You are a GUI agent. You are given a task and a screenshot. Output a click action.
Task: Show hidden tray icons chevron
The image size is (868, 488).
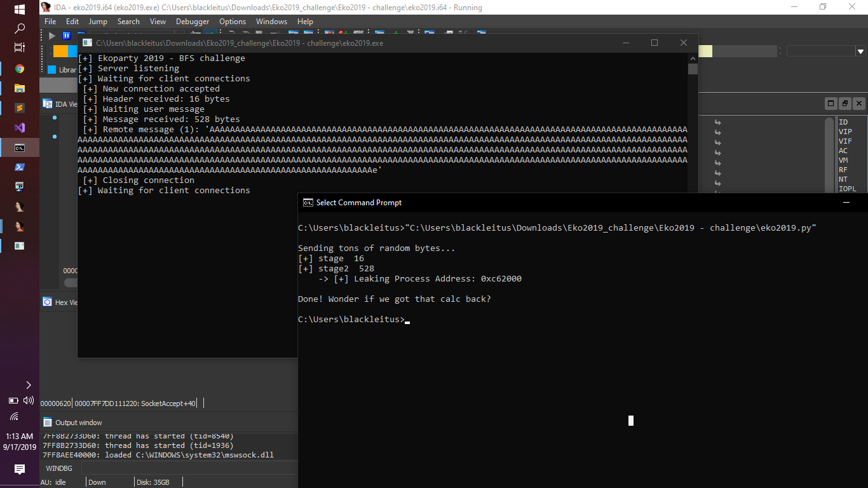(28, 384)
